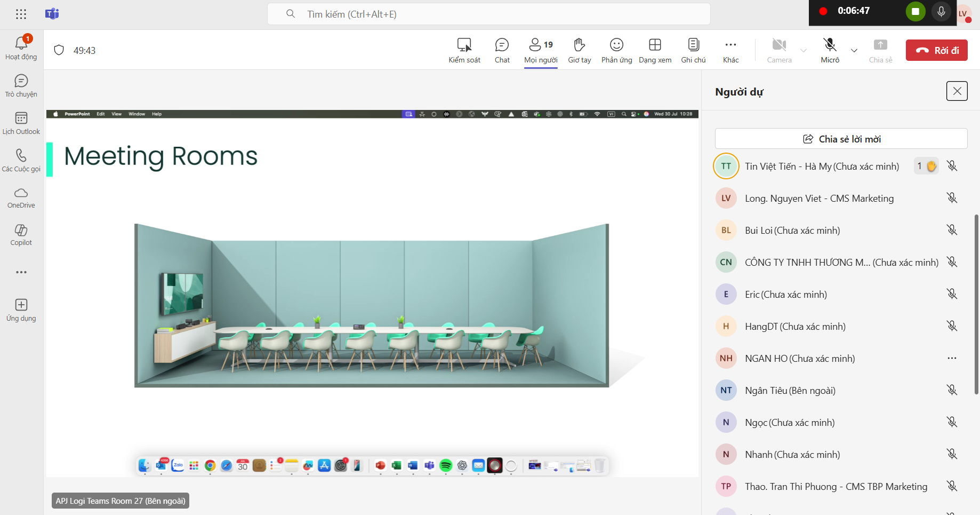Toggle the Camera on or off
980x515 pixels.
coord(779,51)
